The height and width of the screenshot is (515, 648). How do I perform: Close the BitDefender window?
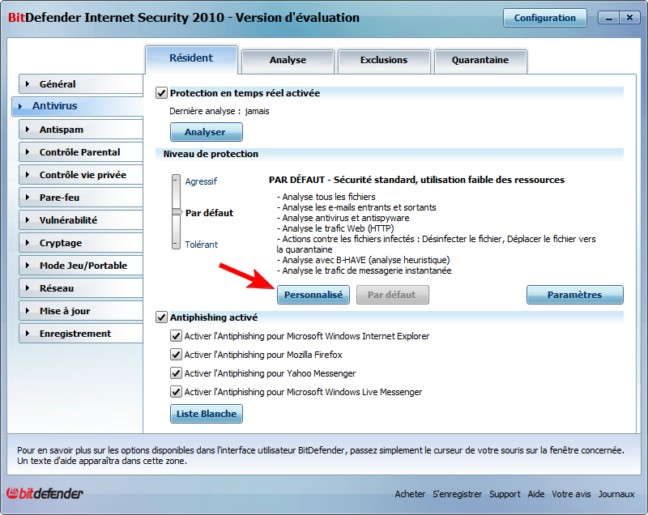click(629, 18)
